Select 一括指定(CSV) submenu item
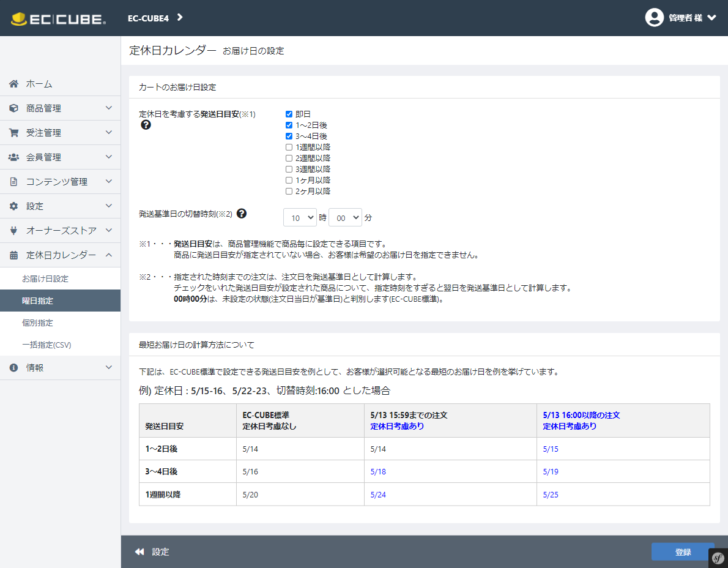Image resolution: width=728 pixels, height=568 pixels. click(61, 345)
